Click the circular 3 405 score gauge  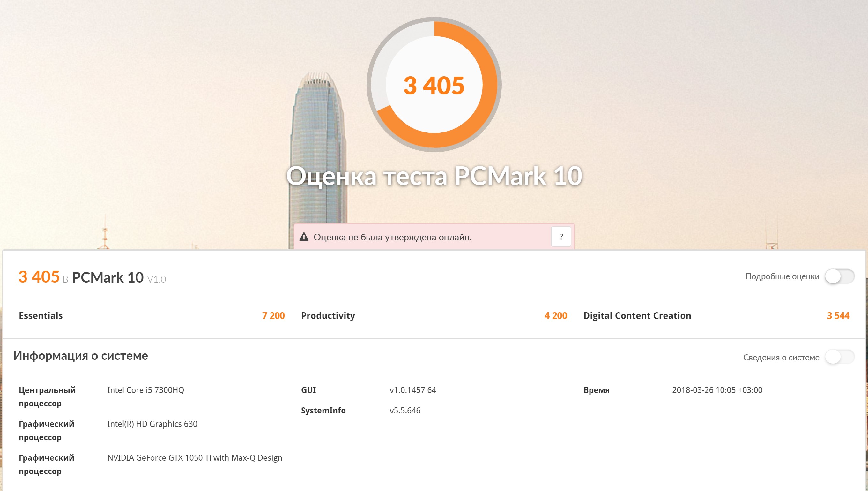tap(434, 85)
